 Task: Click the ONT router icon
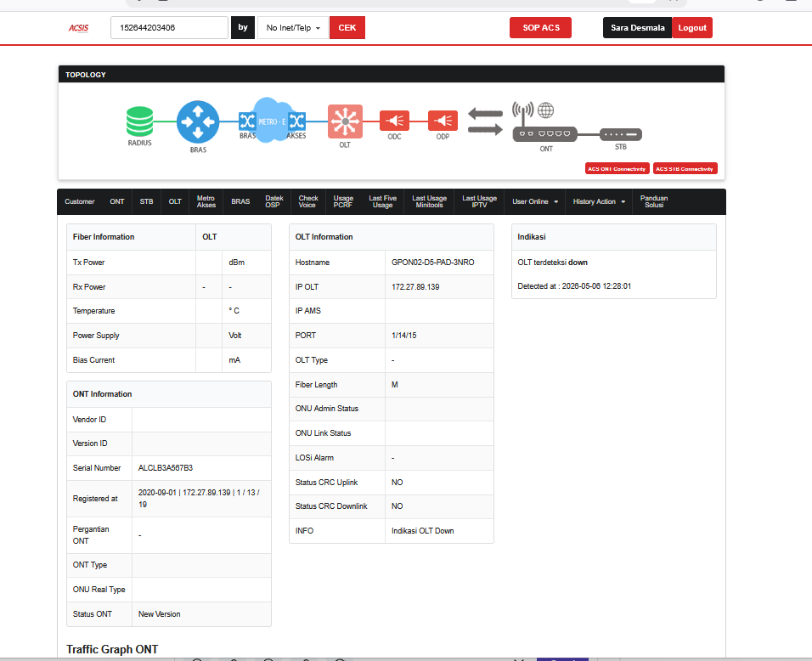click(544, 133)
